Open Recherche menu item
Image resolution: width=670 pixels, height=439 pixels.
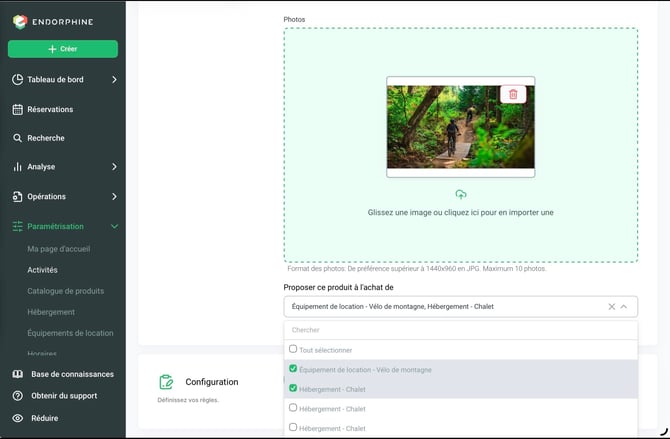(46, 138)
